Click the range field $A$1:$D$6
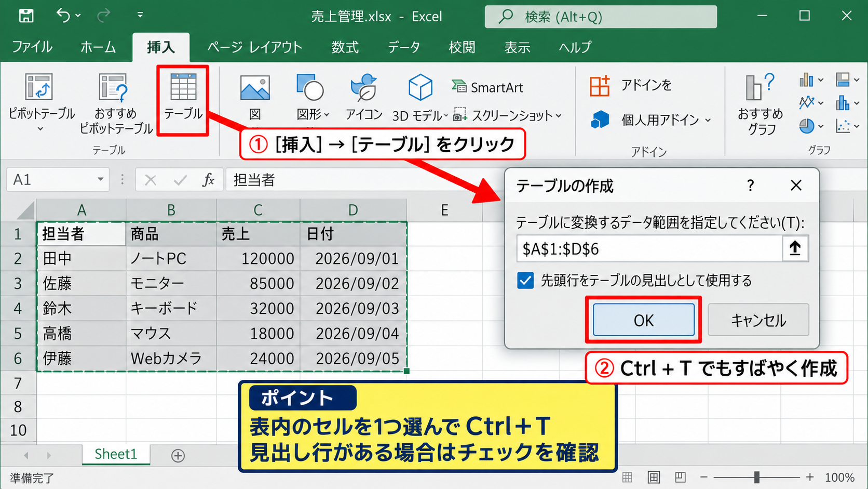The width and height of the screenshot is (868, 489). click(649, 249)
